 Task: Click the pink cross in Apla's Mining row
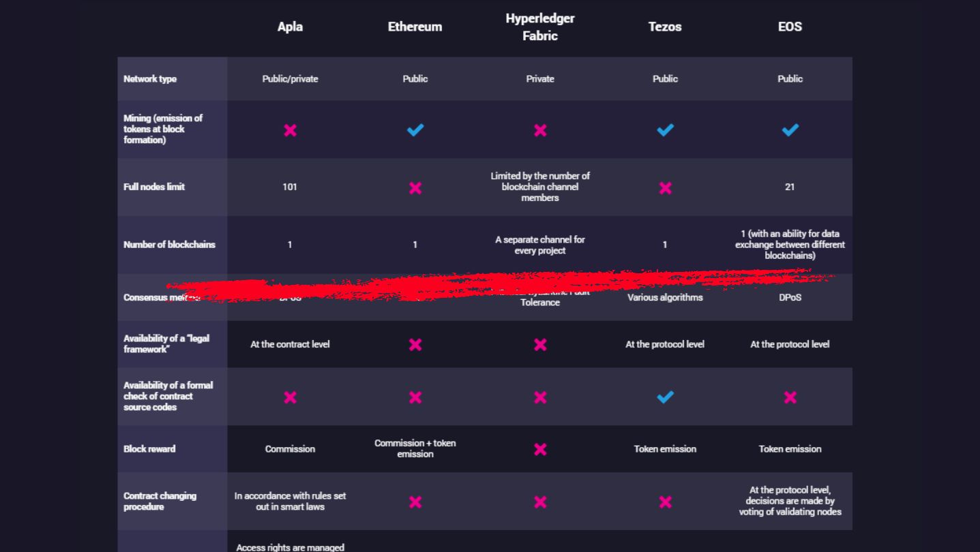(x=290, y=129)
